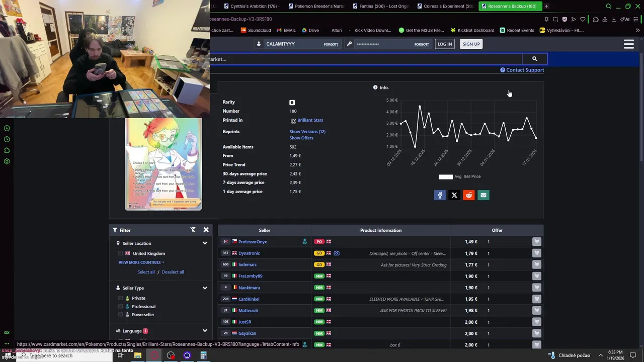The width and height of the screenshot is (644, 362).
Task: Share the card on X
Action: coord(454,195)
